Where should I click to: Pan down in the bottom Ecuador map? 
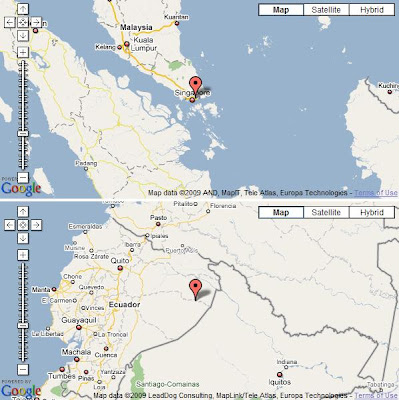(x=23, y=238)
